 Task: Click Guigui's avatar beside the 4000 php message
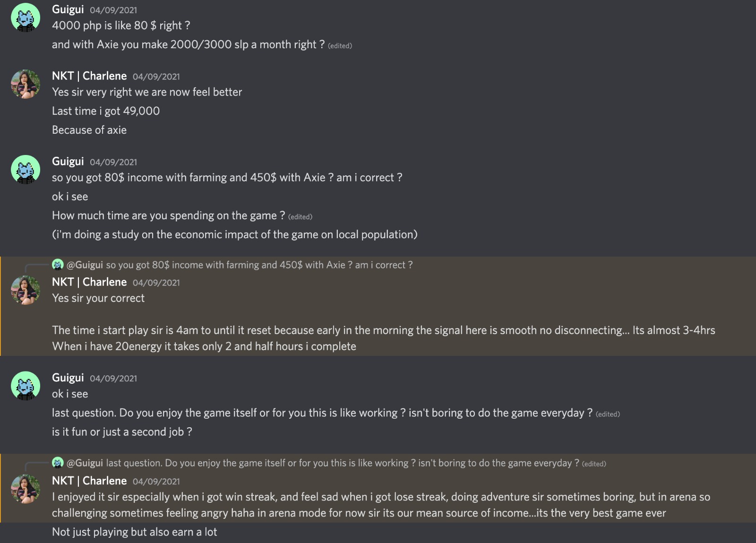[x=26, y=17]
